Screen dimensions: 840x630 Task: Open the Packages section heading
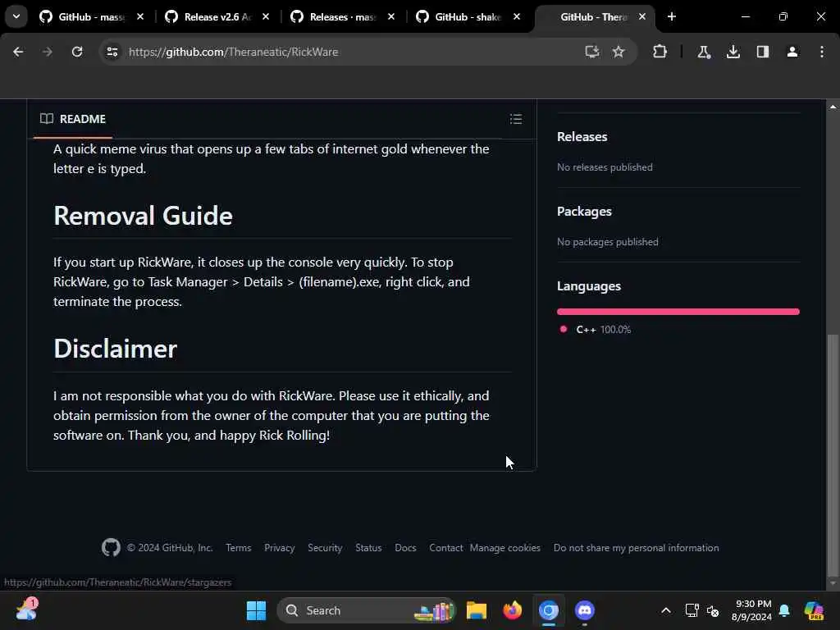[x=584, y=212]
